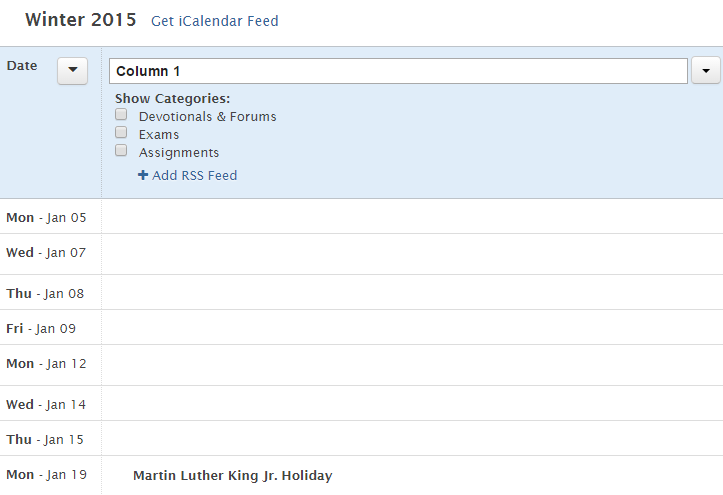Click the Fri - Jan 09 date cell
This screenshot has height=495, width=723.
41,329
